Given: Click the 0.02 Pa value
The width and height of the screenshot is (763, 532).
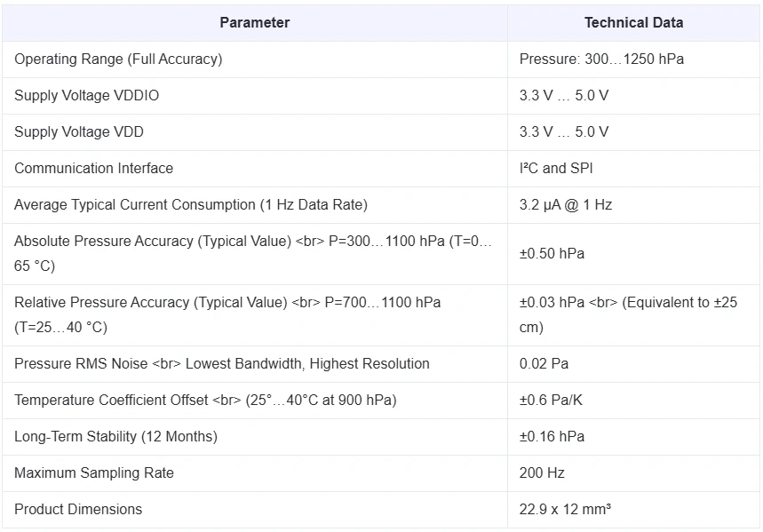Looking at the screenshot, I should click(544, 363).
